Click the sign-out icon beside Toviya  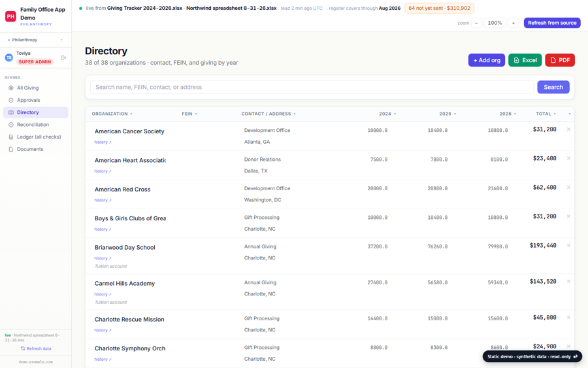pos(63,58)
